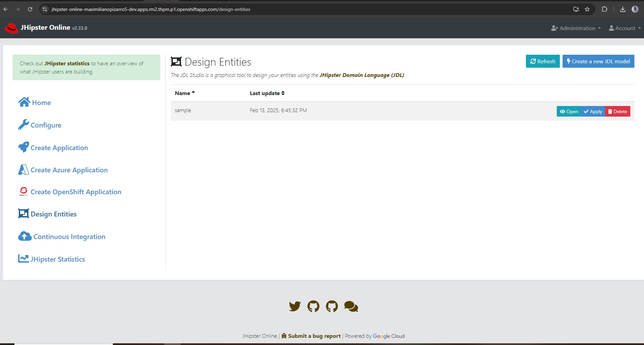This screenshot has height=345, width=644.
Task: Expand the Account dropdown menu
Action: 625,28
